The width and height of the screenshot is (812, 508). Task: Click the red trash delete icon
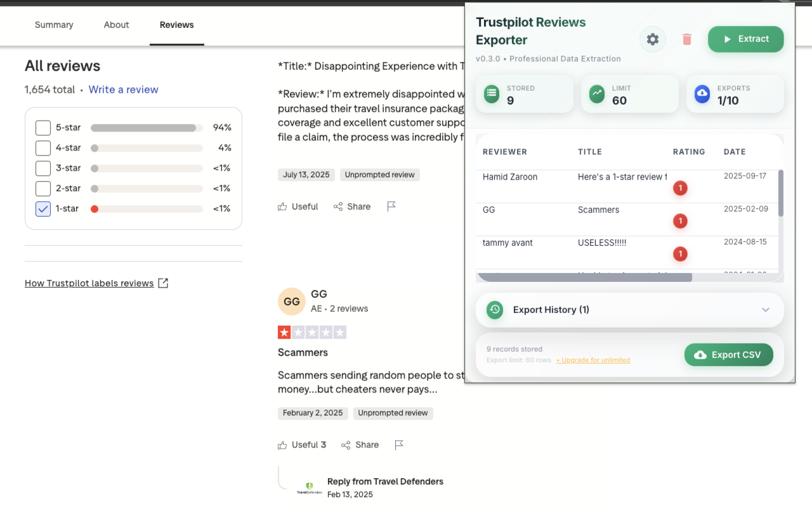tap(686, 39)
